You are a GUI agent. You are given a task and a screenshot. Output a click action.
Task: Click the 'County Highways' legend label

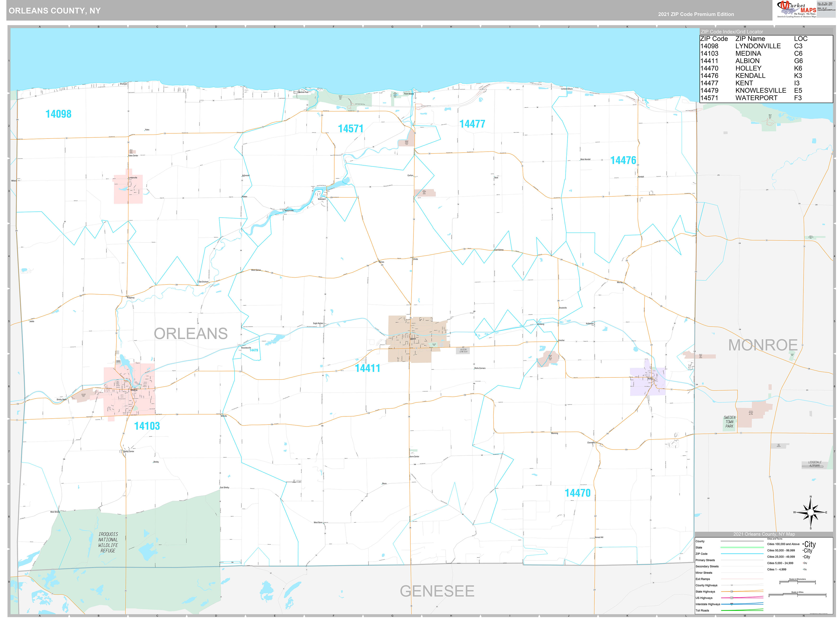706,585
